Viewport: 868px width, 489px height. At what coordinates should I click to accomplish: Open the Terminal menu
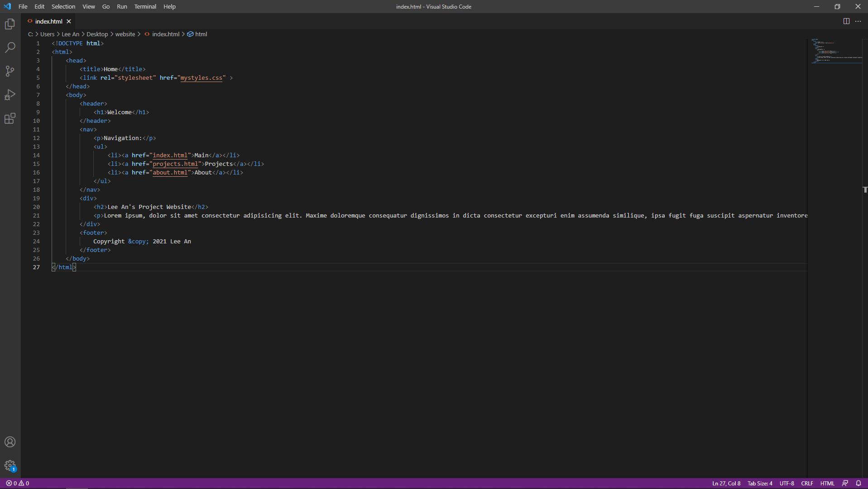tap(145, 6)
